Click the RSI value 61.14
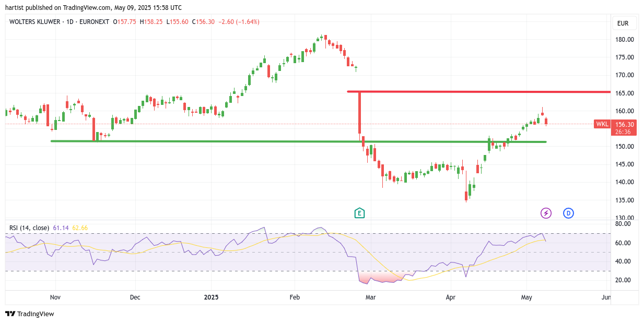Screen dimensions: 644x323 61,228
